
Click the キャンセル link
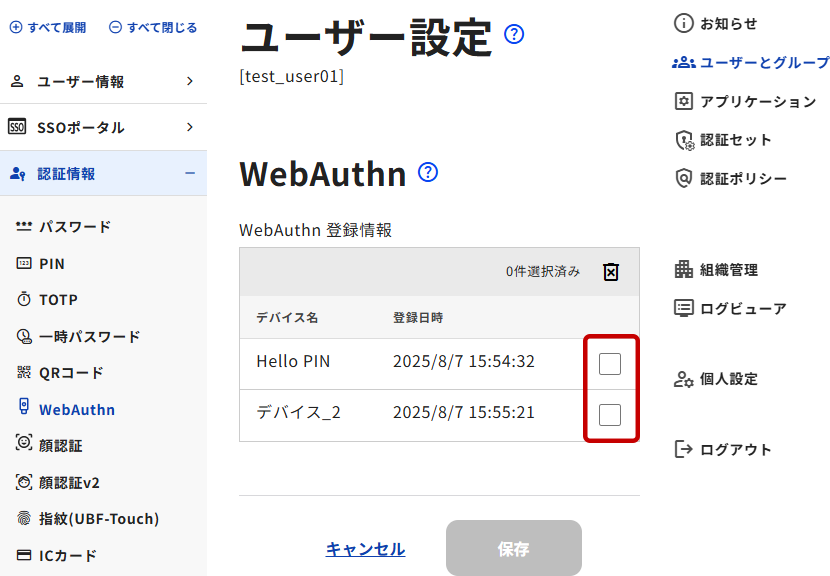[365, 549]
